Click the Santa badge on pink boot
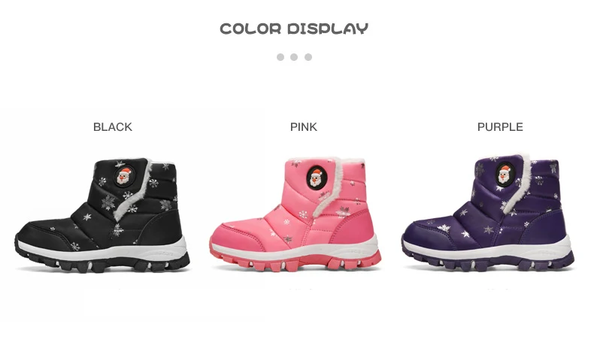This screenshot has width=594, height=364. pyautogui.click(x=316, y=177)
